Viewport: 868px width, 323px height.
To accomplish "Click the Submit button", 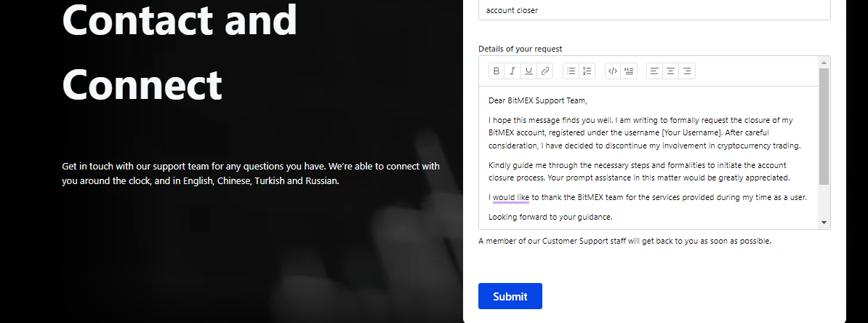I will (510, 296).
